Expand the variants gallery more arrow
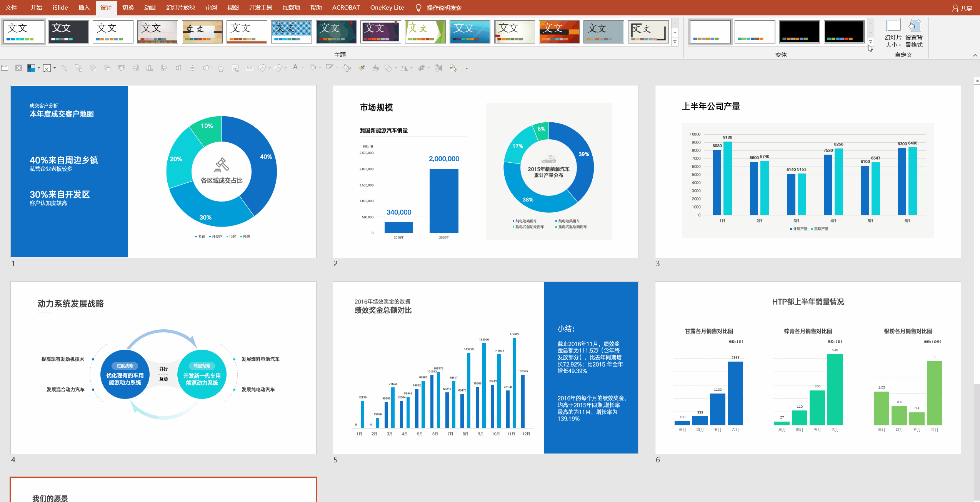Image resolution: width=980 pixels, height=502 pixels. pos(870,42)
